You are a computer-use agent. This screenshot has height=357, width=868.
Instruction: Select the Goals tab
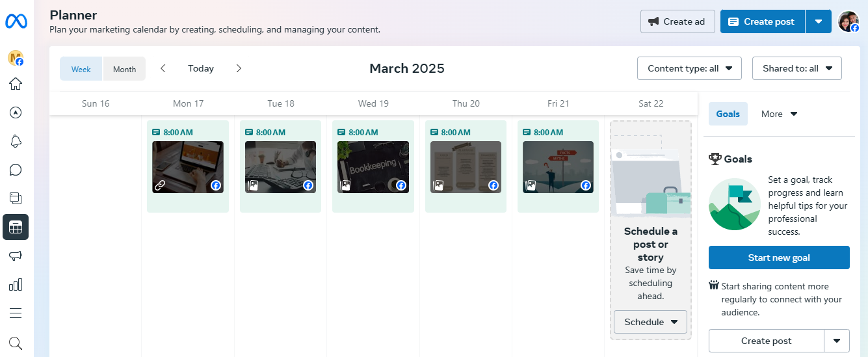coord(728,114)
